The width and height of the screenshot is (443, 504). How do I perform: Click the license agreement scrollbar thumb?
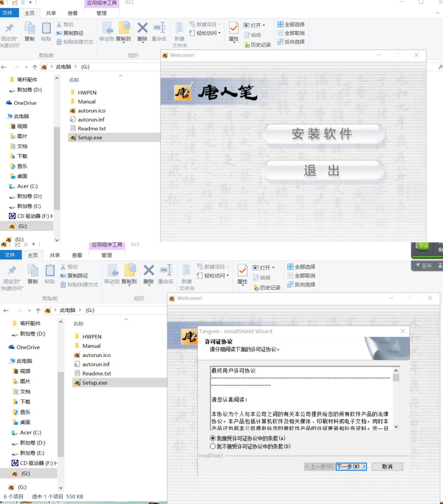396,378
